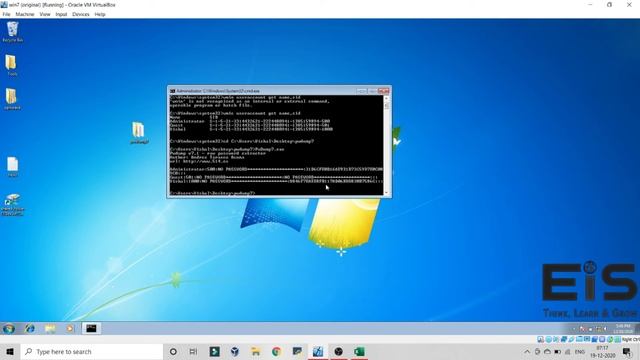Click the host battery tray icon
This screenshot has height=360, width=640.
point(558,351)
